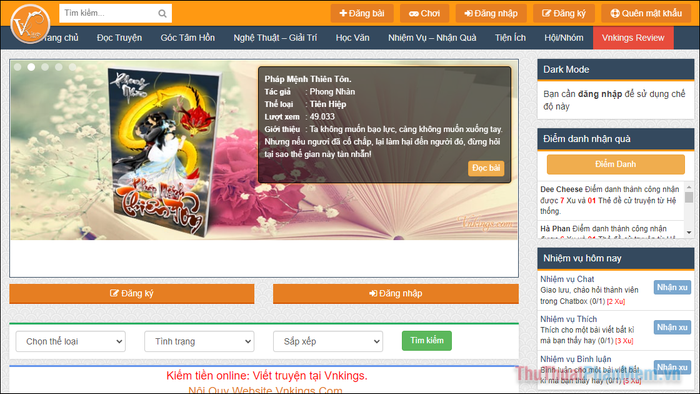Click Đăng ký in the top bar

[564, 13]
